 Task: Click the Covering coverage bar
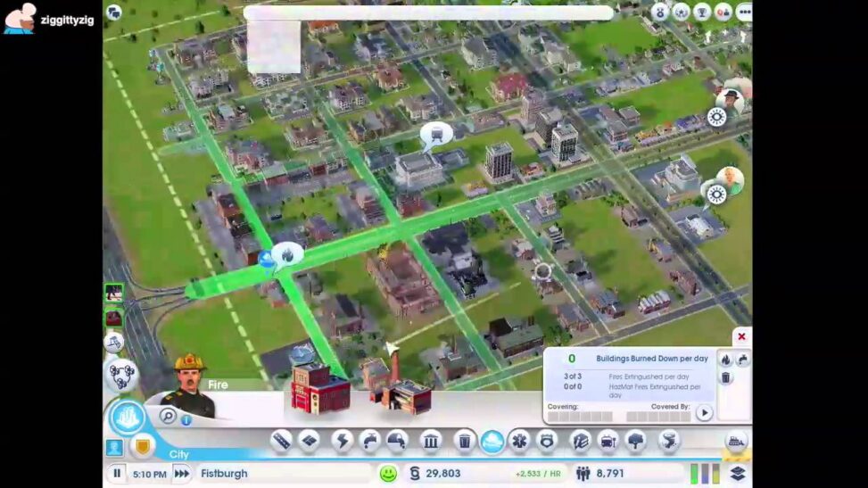pyautogui.click(x=580, y=417)
